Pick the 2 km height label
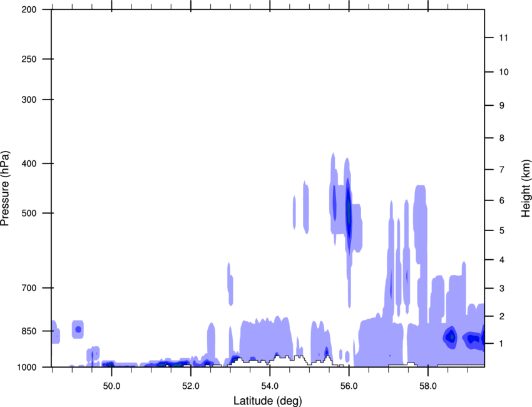The height and width of the screenshot is (407, 532). tap(501, 316)
